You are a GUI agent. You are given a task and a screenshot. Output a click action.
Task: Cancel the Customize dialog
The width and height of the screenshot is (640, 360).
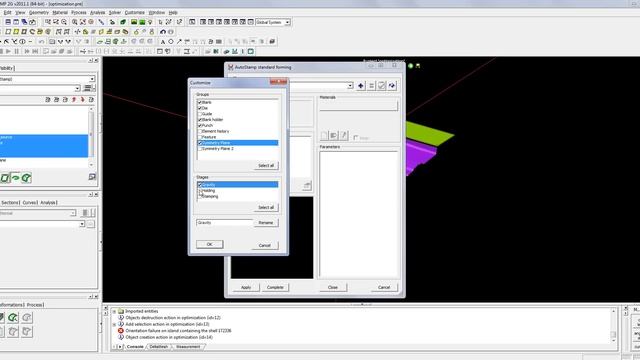pos(264,245)
